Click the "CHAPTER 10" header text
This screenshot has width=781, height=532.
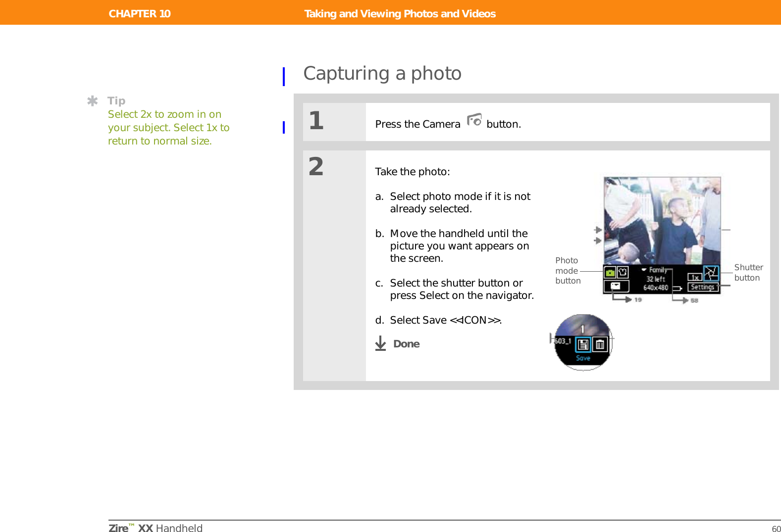pos(140,13)
